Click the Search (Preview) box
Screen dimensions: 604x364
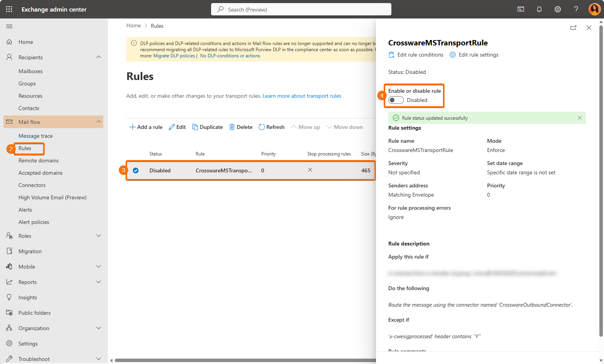301,9
